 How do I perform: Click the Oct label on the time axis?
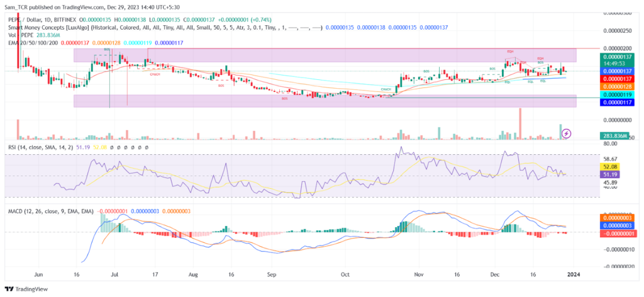click(345, 274)
